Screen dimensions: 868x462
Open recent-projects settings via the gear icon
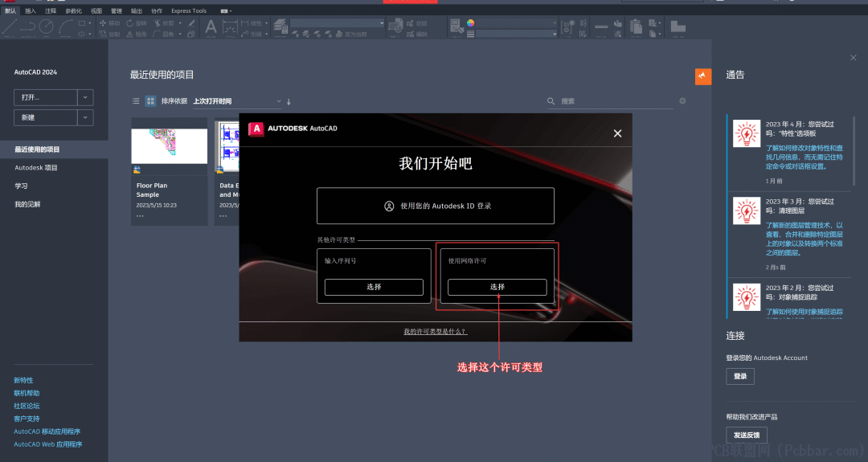click(x=682, y=100)
